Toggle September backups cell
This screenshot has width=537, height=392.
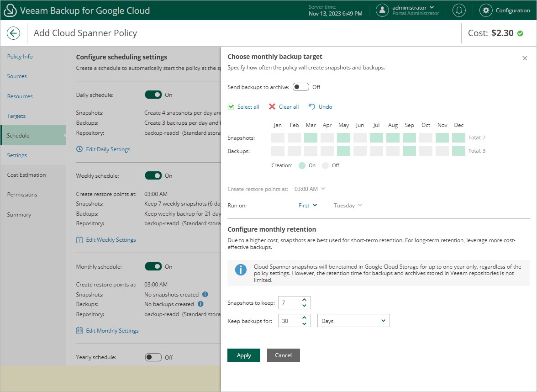click(409, 151)
